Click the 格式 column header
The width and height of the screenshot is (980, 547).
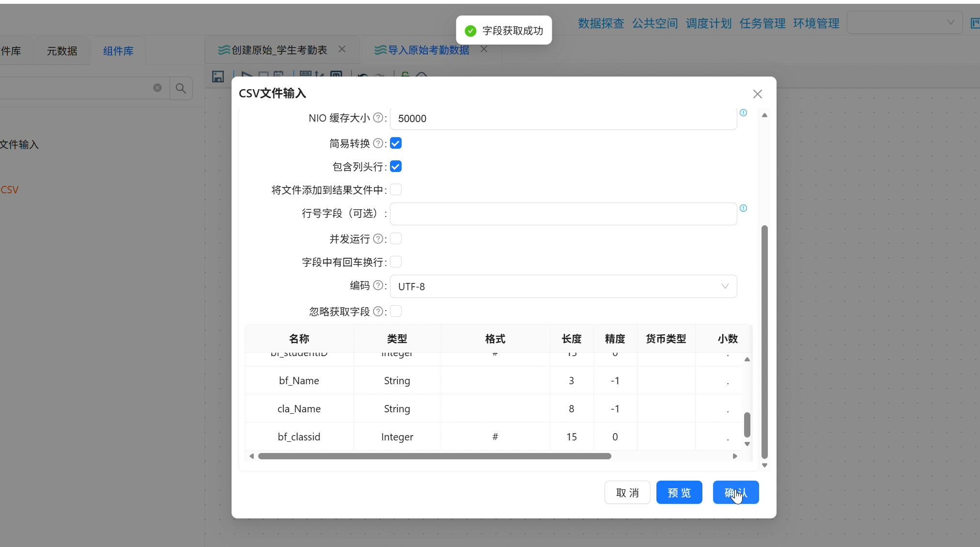coord(495,339)
